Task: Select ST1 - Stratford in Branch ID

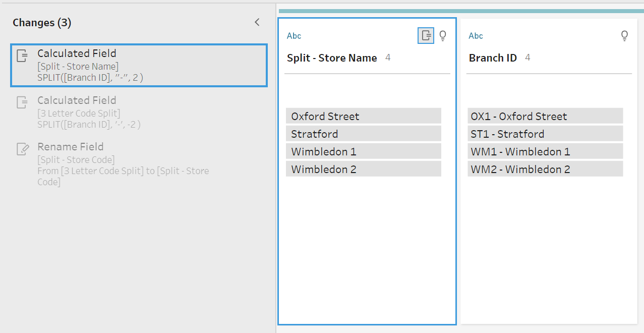Action: pyautogui.click(x=545, y=134)
